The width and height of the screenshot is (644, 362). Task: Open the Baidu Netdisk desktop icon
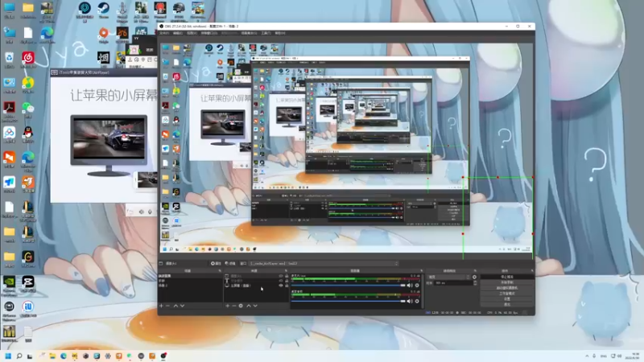pyautogui.click(x=9, y=134)
